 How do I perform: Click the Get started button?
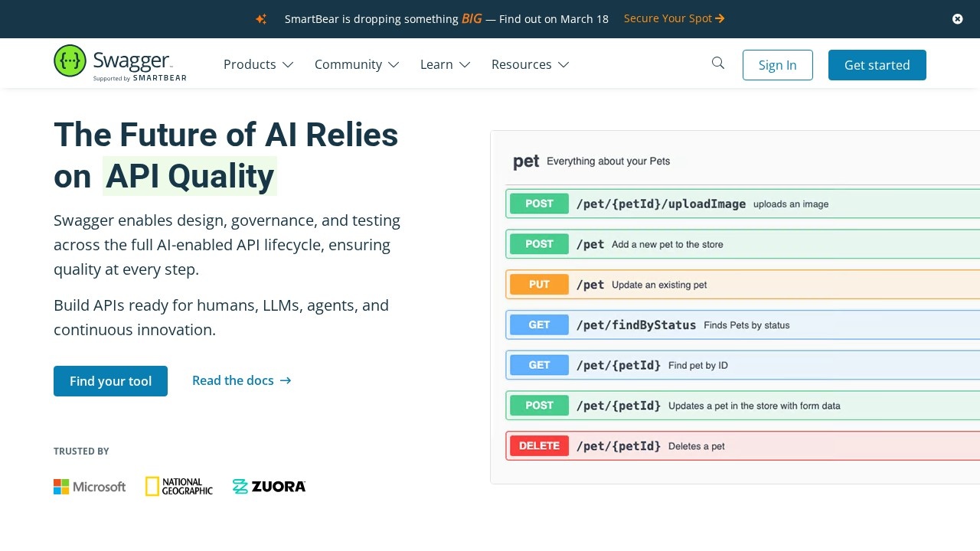pos(877,65)
